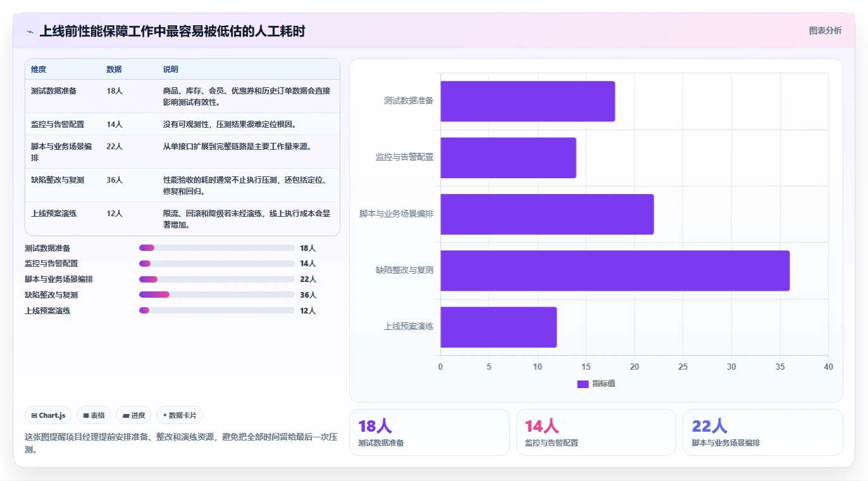This screenshot has height=481, width=868.
Task: Click the 监控与告警配置 progress bar
Action: click(x=217, y=264)
